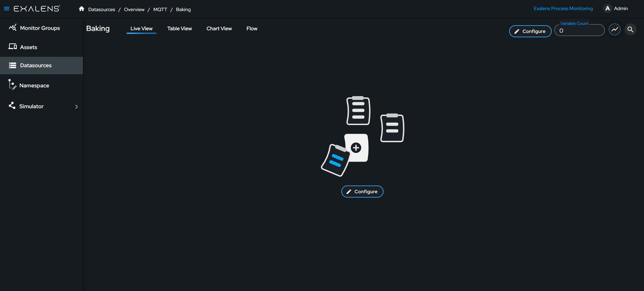Click the Namespace sidebar icon
Screen dimensions: 644x291
(12, 84)
